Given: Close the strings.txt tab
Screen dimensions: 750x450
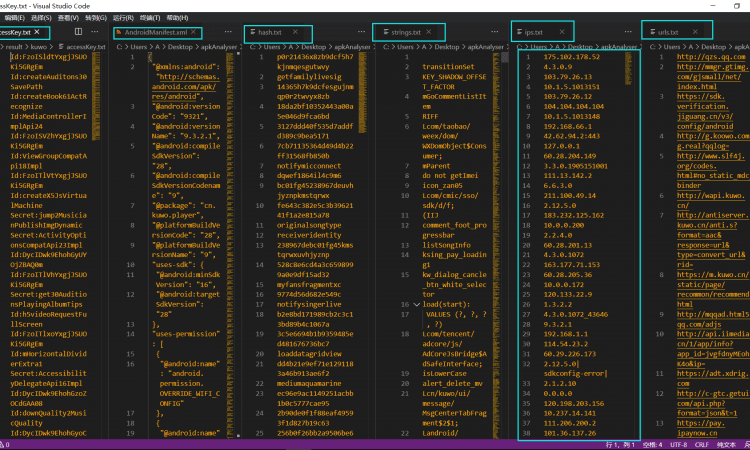Looking at the screenshot, I should [x=429, y=32].
